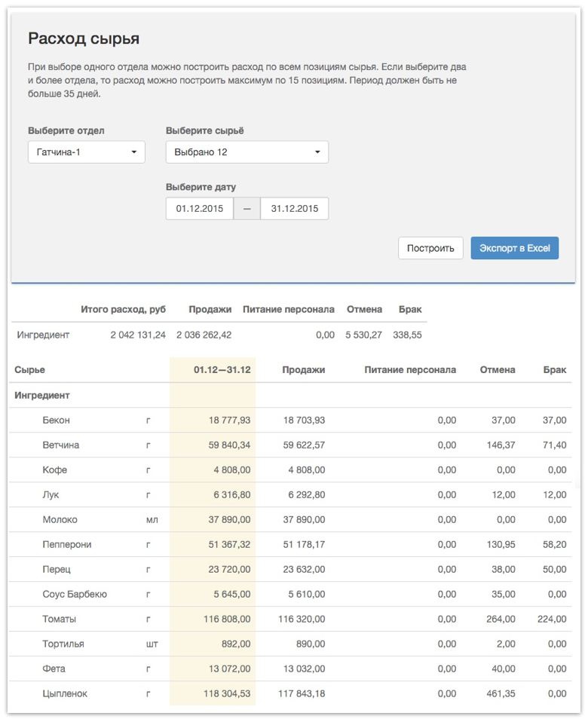
Task: Click the Отмена column header in the detail table
Action: (498, 369)
